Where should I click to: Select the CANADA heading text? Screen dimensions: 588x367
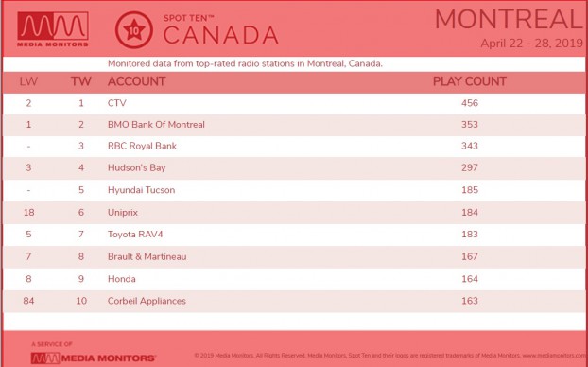click(221, 36)
